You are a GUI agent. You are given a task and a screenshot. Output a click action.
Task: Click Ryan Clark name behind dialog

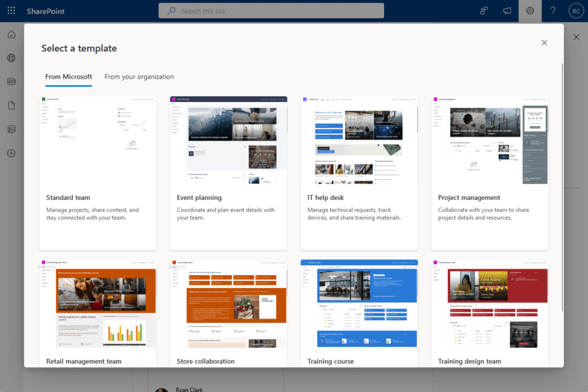pos(189,389)
